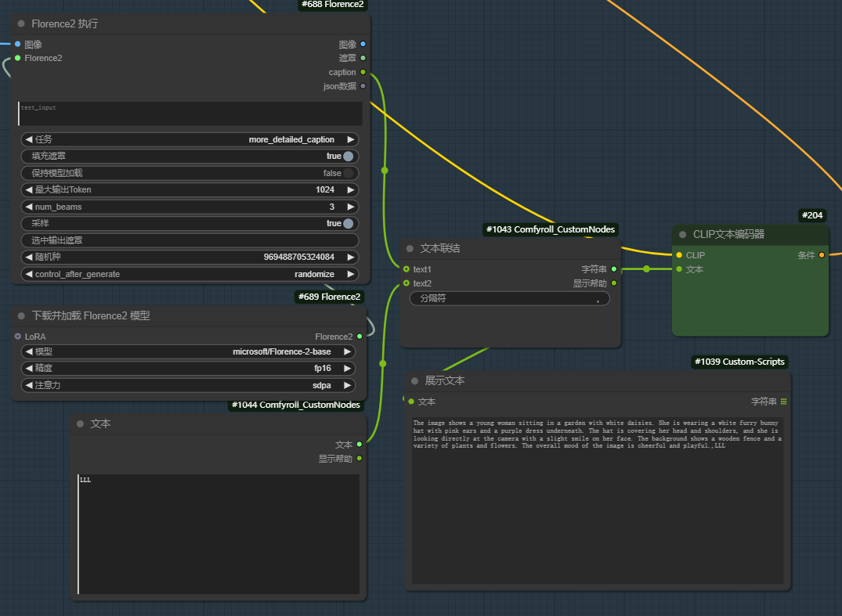Click the #1039 Custom-Scripts badge
The height and width of the screenshot is (616, 842).
739,362
